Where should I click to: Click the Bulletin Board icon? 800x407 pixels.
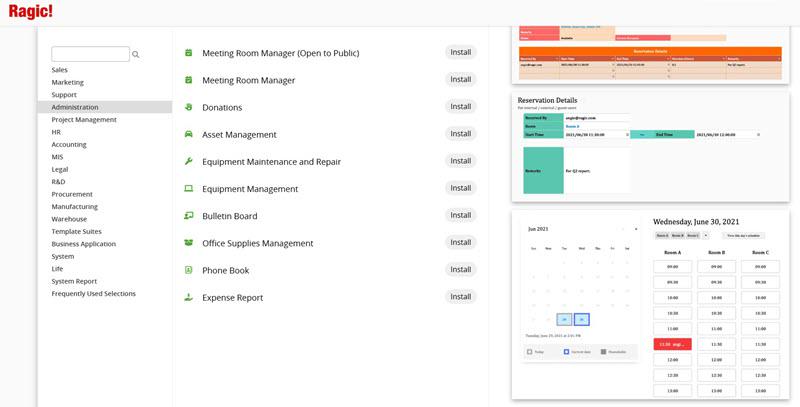tap(188, 216)
